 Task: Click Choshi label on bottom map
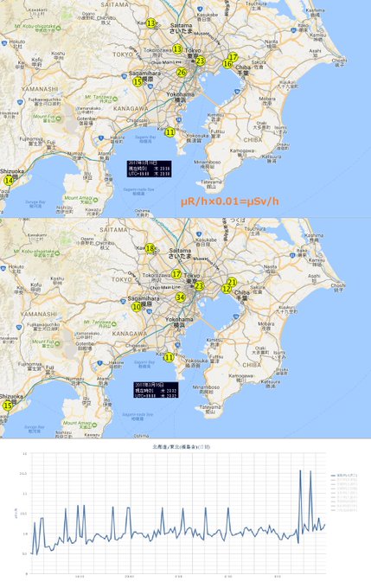[x=338, y=287]
